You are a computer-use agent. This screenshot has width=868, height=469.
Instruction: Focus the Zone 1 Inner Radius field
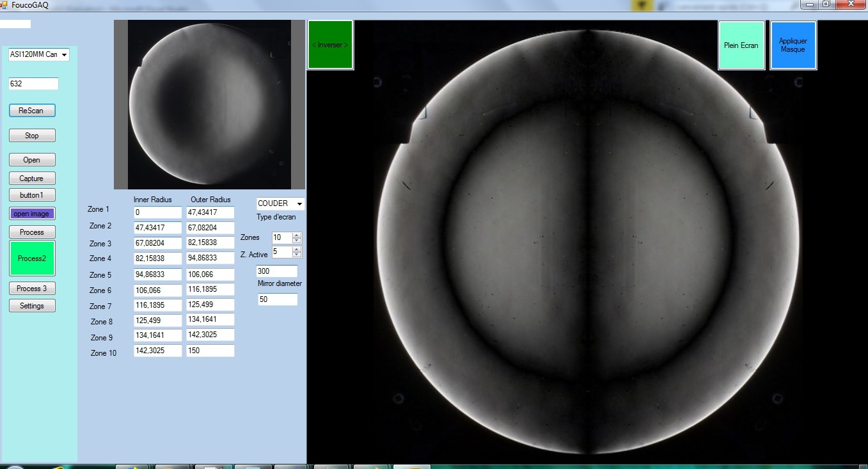(x=158, y=212)
